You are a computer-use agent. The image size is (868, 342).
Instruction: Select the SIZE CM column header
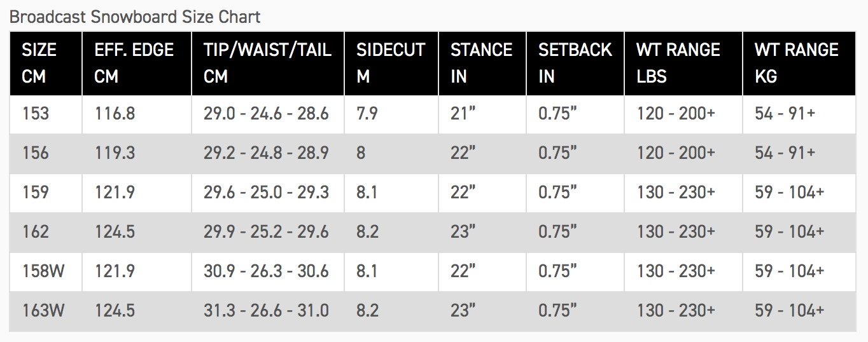tap(39, 63)
